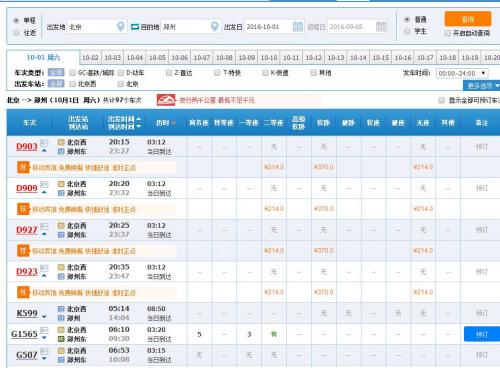The height and width of the screenshot is (368, 500).
Task: Click the orange query (查询) button
Action: (468, 19)
